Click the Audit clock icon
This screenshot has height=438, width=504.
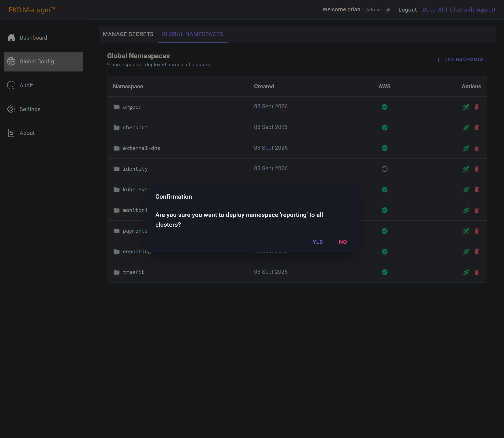coord(11,85)
